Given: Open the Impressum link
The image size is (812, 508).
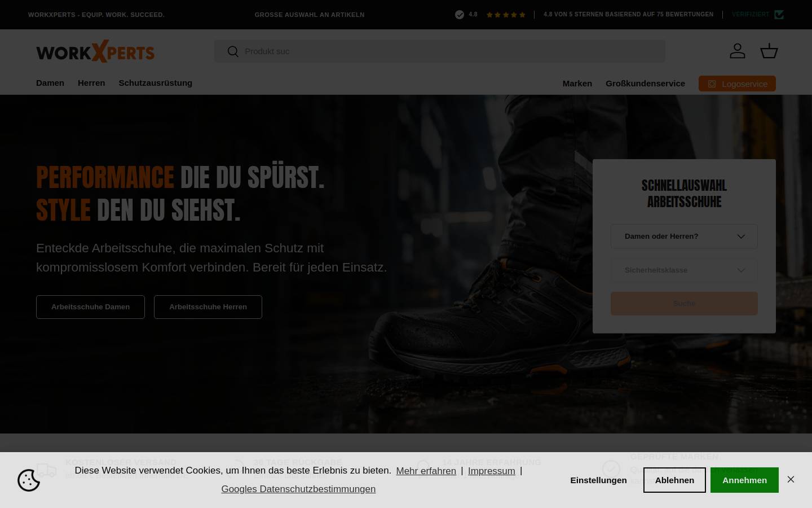Looking at the screenshot, I should pyautogui.click(x=492, y=471).
